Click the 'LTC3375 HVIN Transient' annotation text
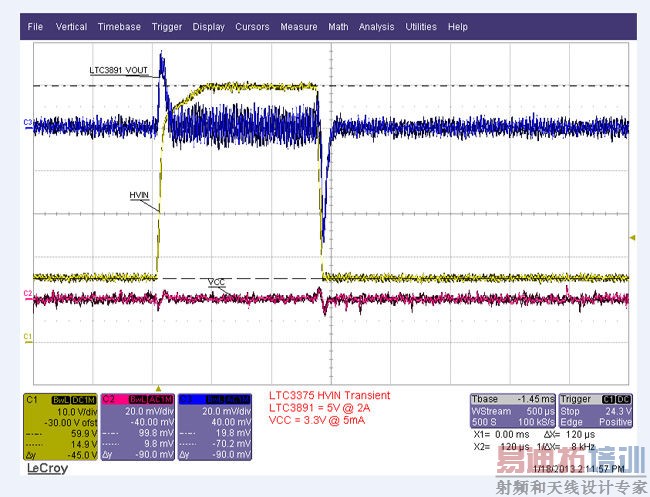 click(x=330, y=395)
